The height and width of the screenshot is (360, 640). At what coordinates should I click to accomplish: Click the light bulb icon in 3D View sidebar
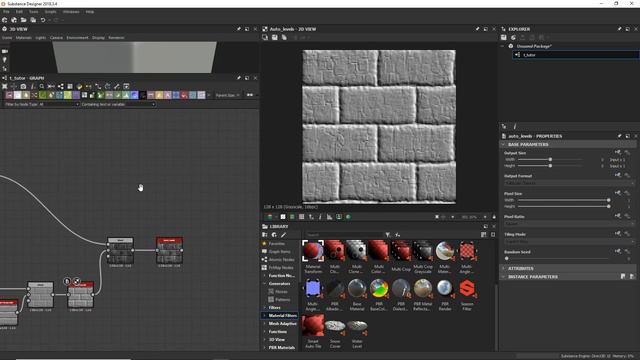click(x=4, y=60)
